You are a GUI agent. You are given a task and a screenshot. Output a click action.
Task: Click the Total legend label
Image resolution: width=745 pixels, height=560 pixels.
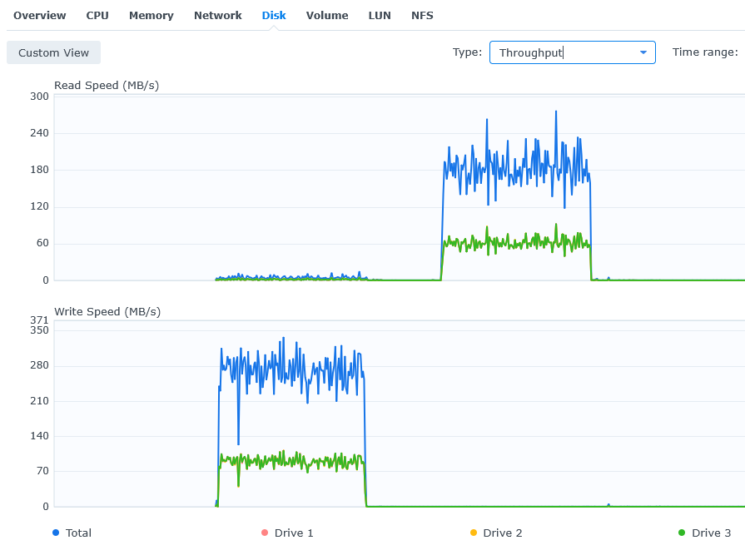tap(78, 533)
